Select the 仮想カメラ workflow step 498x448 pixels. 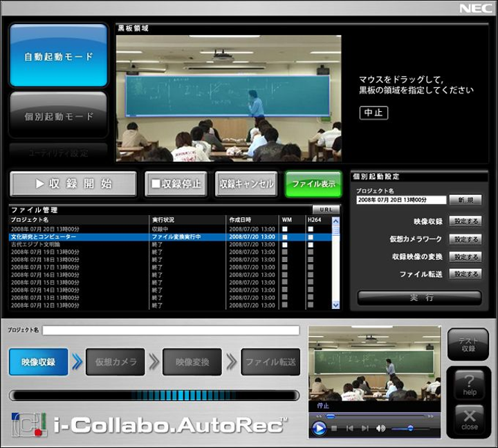[x=116, y=362]
